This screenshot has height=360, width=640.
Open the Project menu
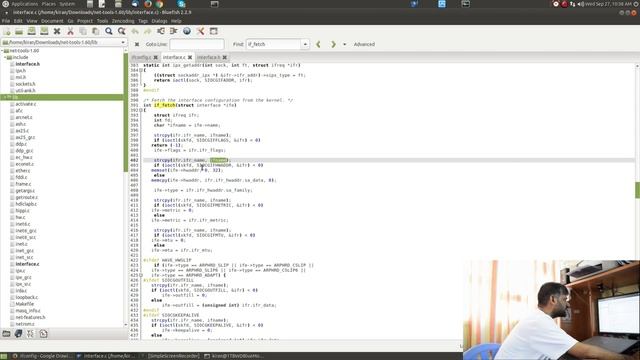tap(85, 21)
